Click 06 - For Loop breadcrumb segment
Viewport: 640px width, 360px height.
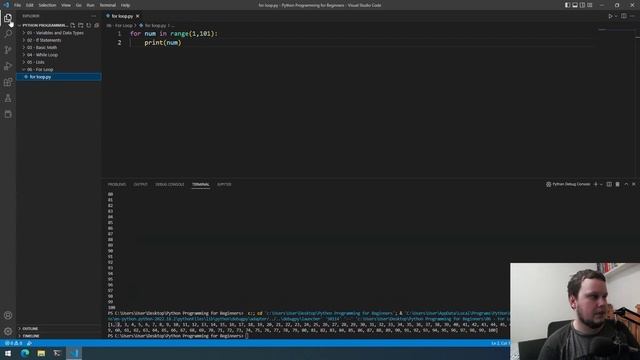[x=120, y=25]
